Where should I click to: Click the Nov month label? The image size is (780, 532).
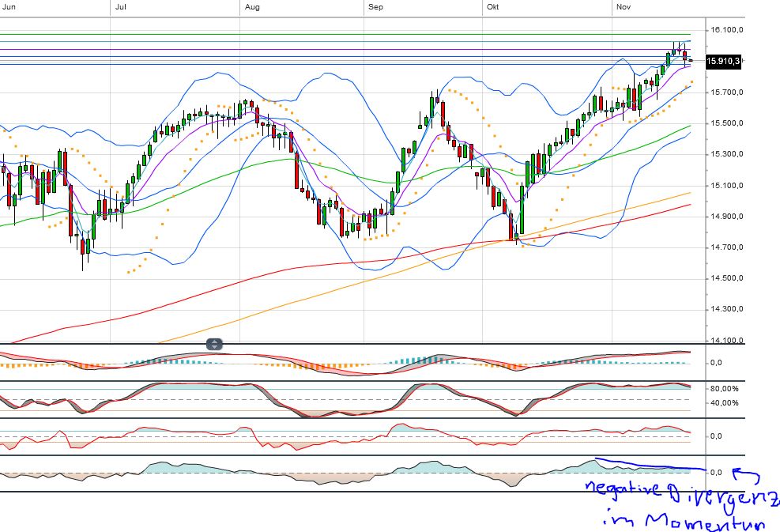(x=624, y=7)
